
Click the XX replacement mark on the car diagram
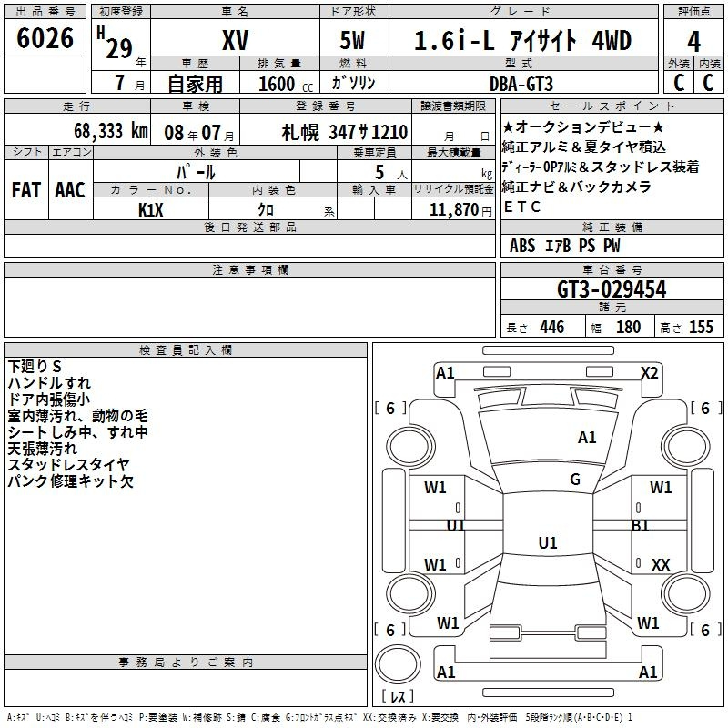[661, 565]
